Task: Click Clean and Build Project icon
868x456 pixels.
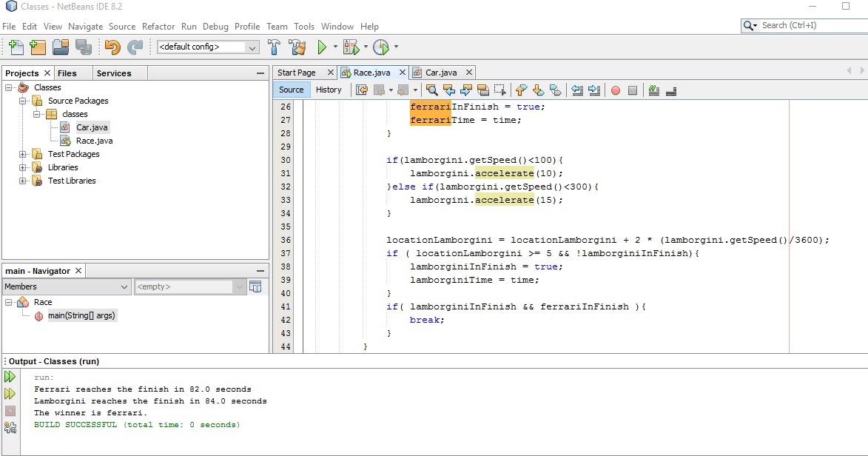Action: click(297, 47)
